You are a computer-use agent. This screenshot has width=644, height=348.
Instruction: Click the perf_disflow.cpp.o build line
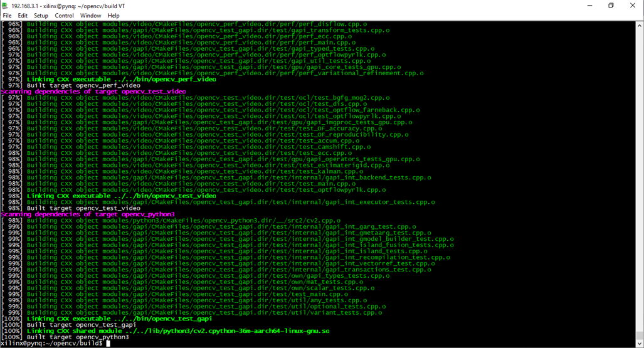pyautogui.click(x=184, y=24)
